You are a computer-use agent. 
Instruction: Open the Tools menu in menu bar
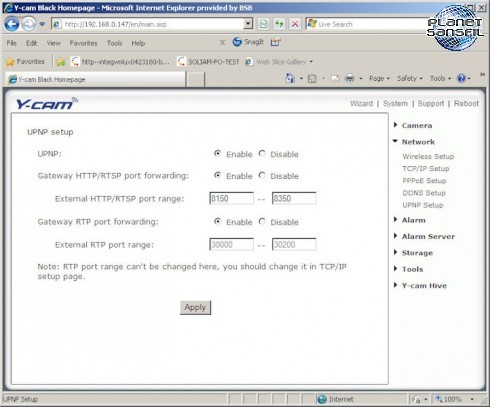[x=114, y=43]
